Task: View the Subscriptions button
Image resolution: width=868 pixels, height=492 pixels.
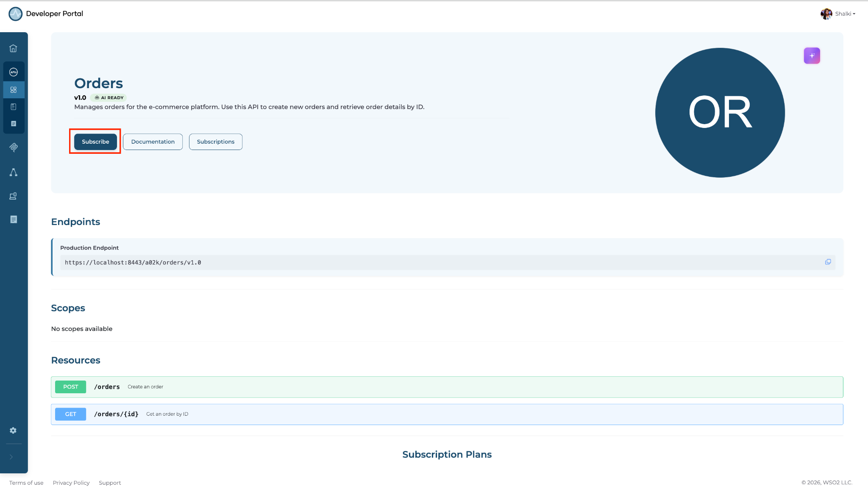Action: coord(216,142)
